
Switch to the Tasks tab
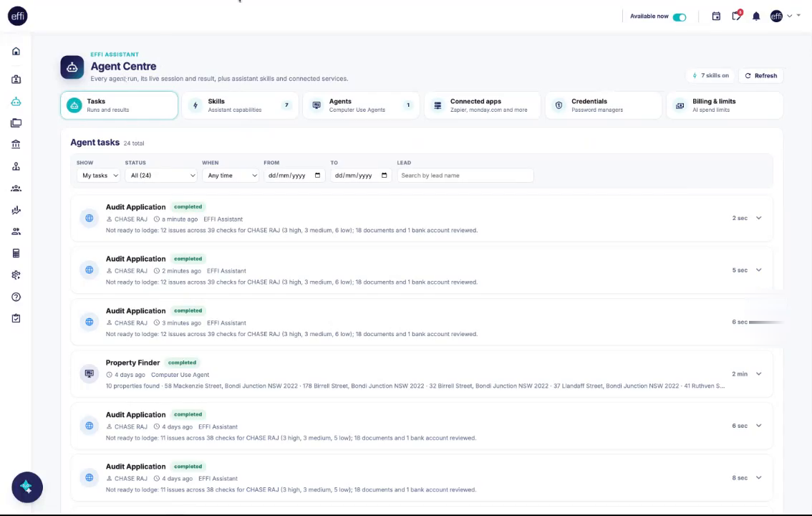point(119,105)
